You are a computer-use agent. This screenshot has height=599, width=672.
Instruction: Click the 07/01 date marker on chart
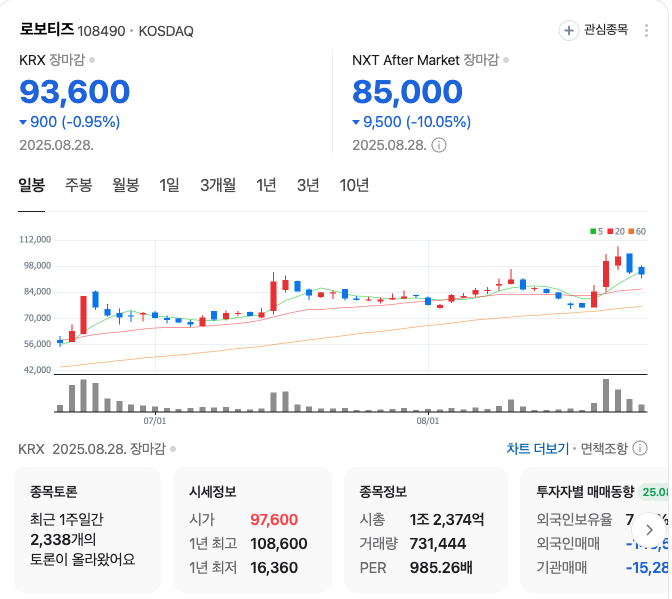(x=155, y=421)
